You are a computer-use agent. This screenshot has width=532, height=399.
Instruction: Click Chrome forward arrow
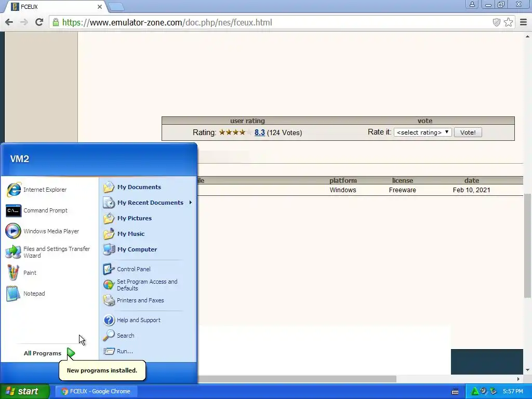[24, 22]
